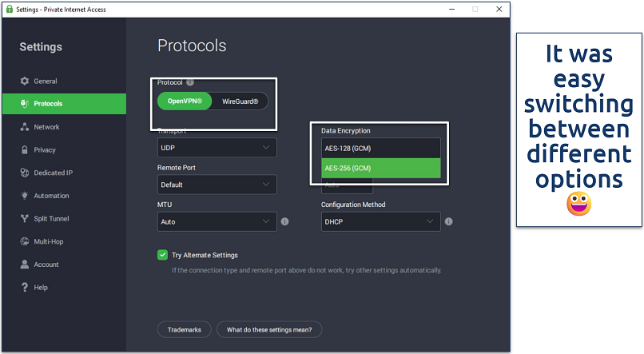Click the Split Tunnel fork icon

click(x=25, y=218)
